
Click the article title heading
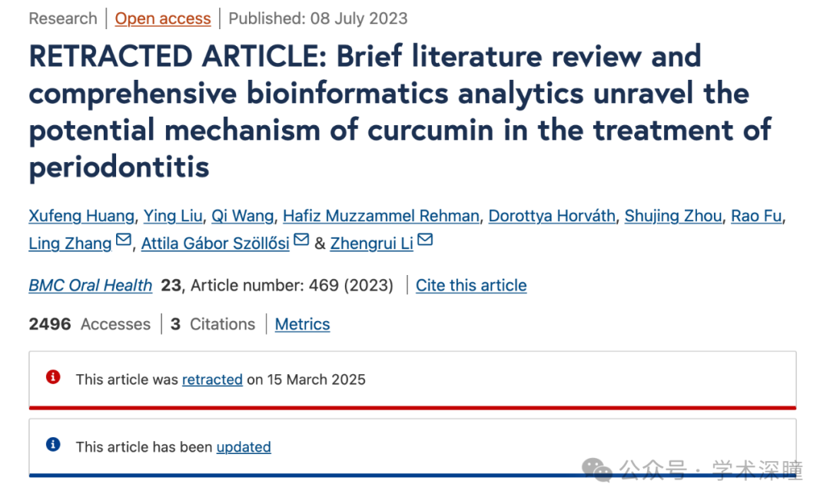coord(400,111)
